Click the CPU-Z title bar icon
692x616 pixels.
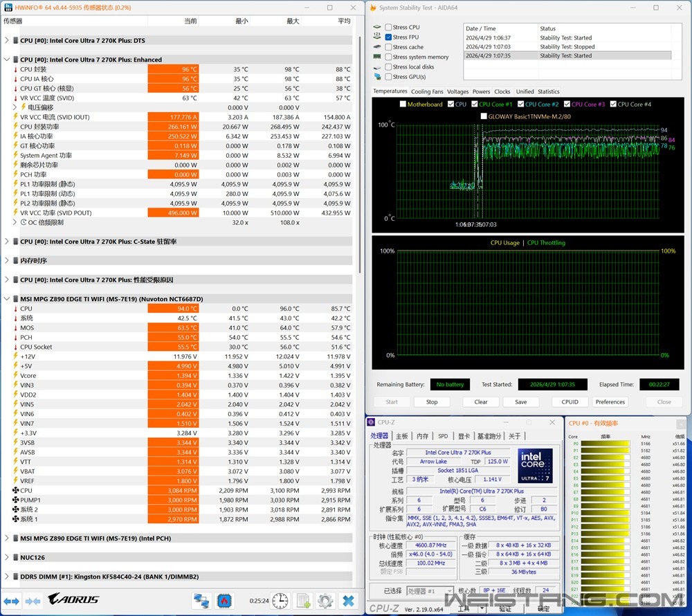371,422
